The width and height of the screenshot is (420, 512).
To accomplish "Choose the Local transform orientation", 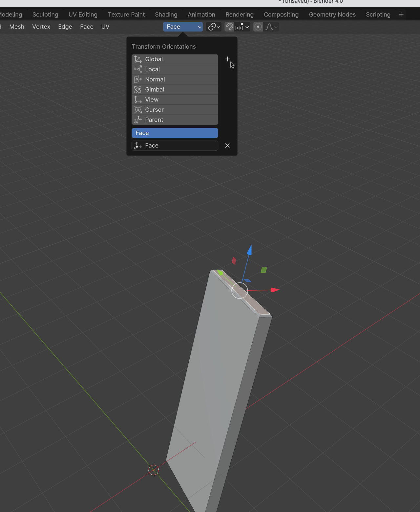I will [175, 69].
